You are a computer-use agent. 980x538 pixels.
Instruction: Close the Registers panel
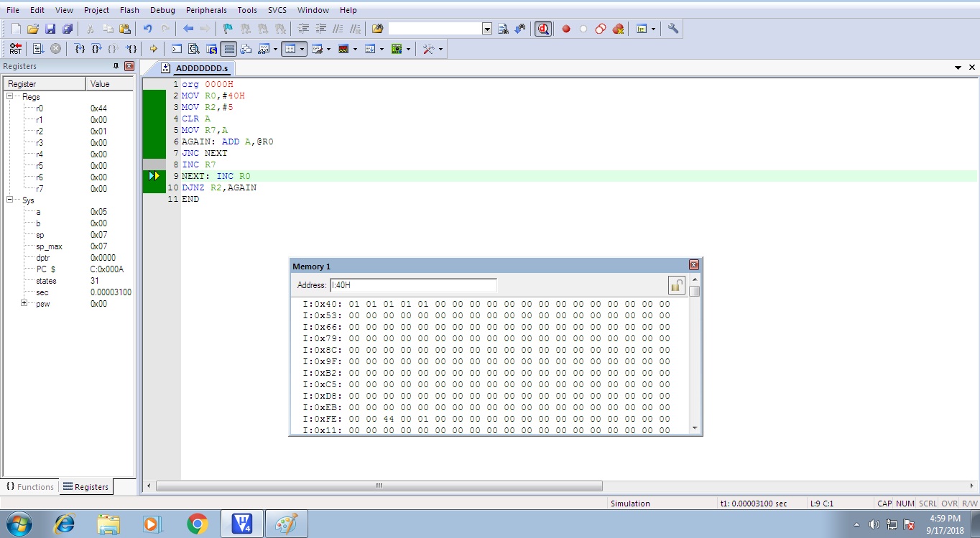point(129,65)
